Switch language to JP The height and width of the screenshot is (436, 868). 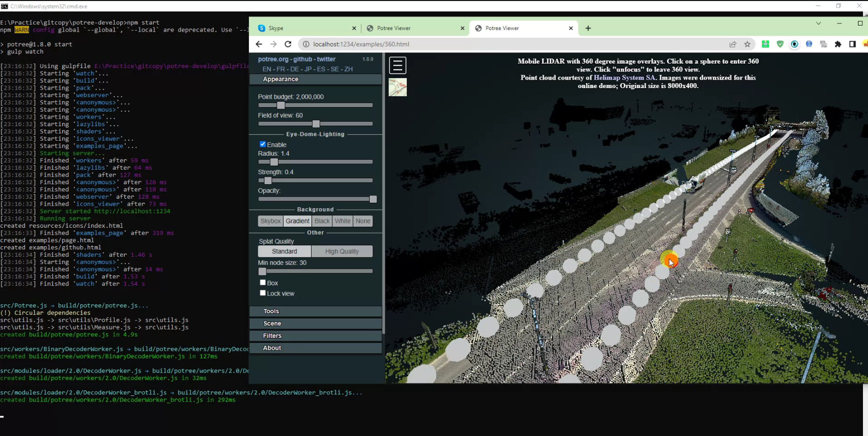pos(308,69)
